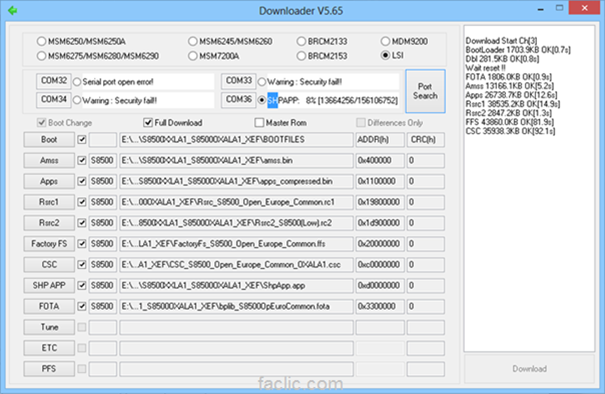This screenshot has height=394, width=605.
Task: Choose the MSM7200A chipset option
Action: 214,56
